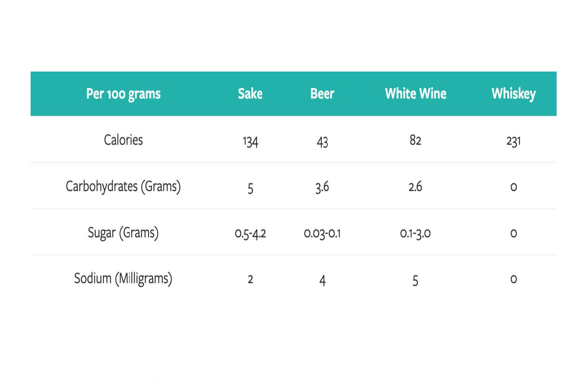Click the Sake calories value 134
The image size is (588, 392).
point(250,142)
